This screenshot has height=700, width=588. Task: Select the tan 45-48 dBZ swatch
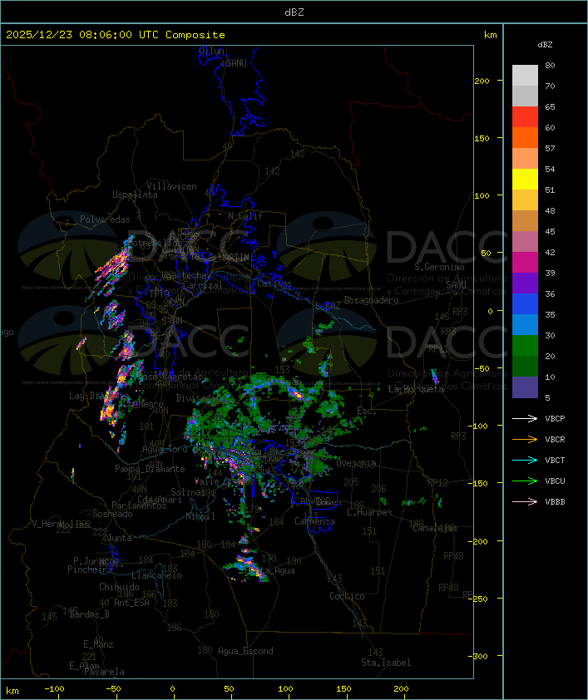pyautogui.click(x=525, y=221)
